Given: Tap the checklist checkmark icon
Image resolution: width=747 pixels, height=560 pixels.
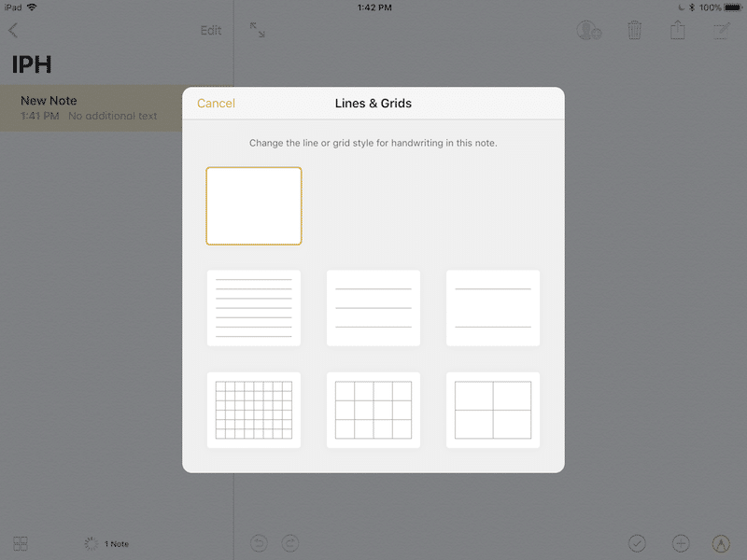Looking at the screenshot, I should pyautogui.click(x=638, y=543).
